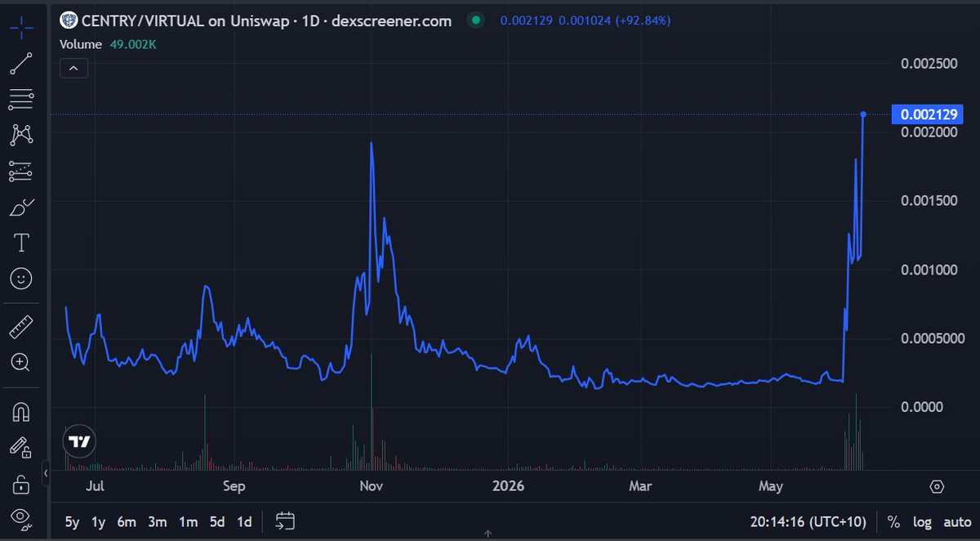Open the emoji icons tool
This screenshot has height=541, width=980.
point(21,279)
